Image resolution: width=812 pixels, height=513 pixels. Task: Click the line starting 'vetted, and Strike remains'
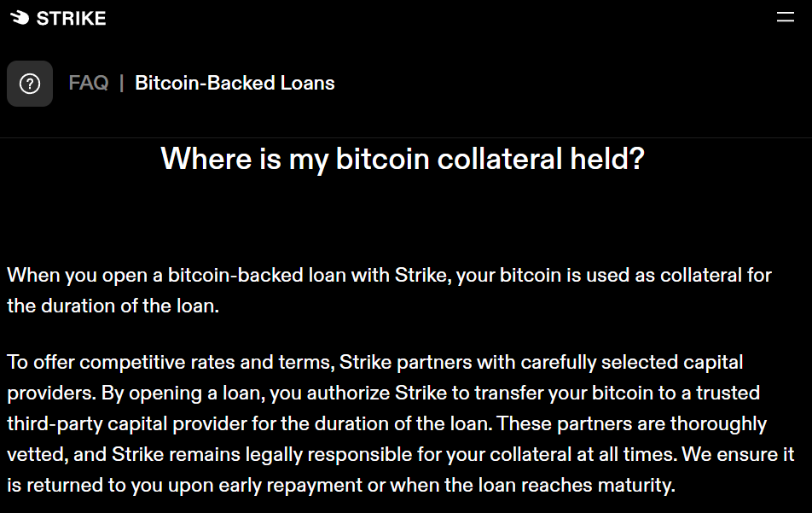(x=400, y=454)
